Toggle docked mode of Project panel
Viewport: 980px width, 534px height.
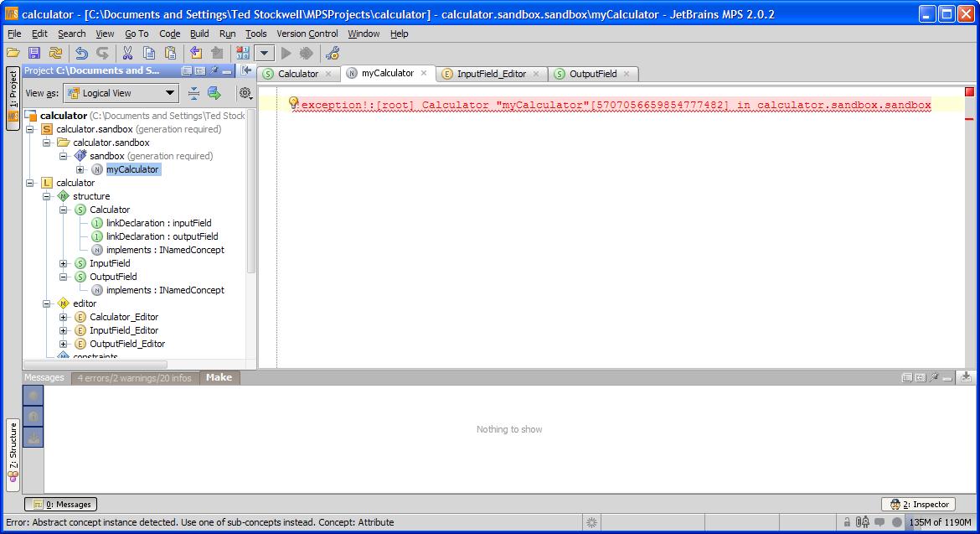click(200, 71)
